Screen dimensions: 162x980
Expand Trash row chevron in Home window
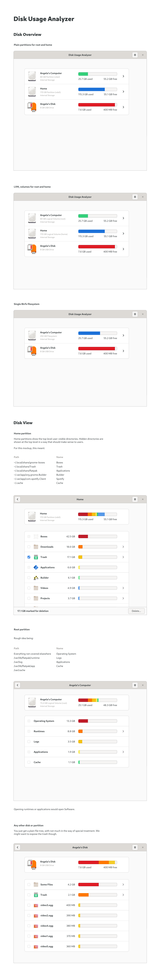point(123,557)
